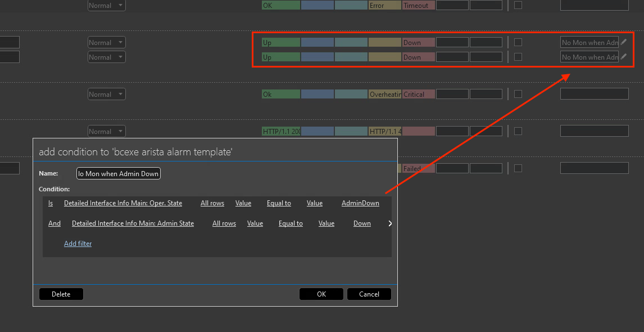Change the AdminDown value in the first filter
Image resolution: width=644 pixels, height=332 pixels.
pos(360,203)
